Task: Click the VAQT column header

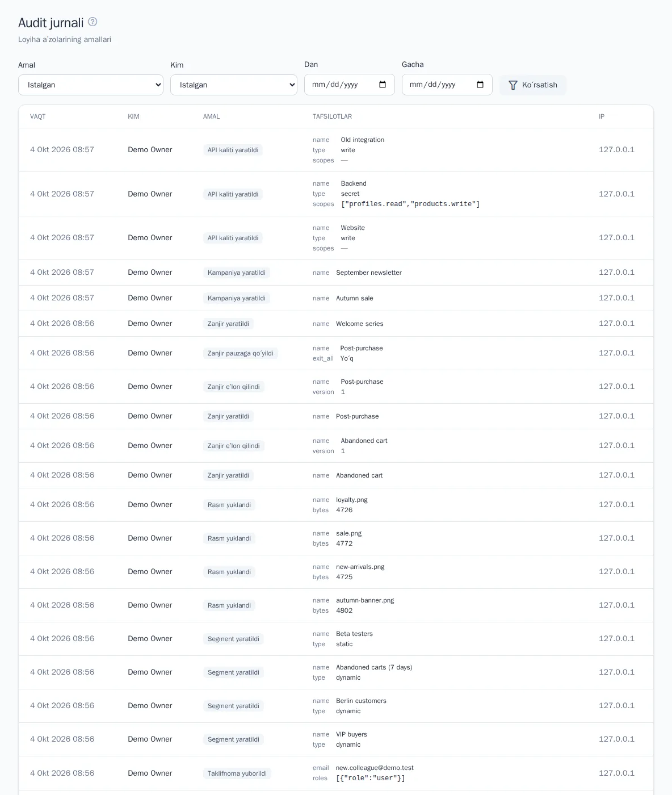Action: click(38, 116)
